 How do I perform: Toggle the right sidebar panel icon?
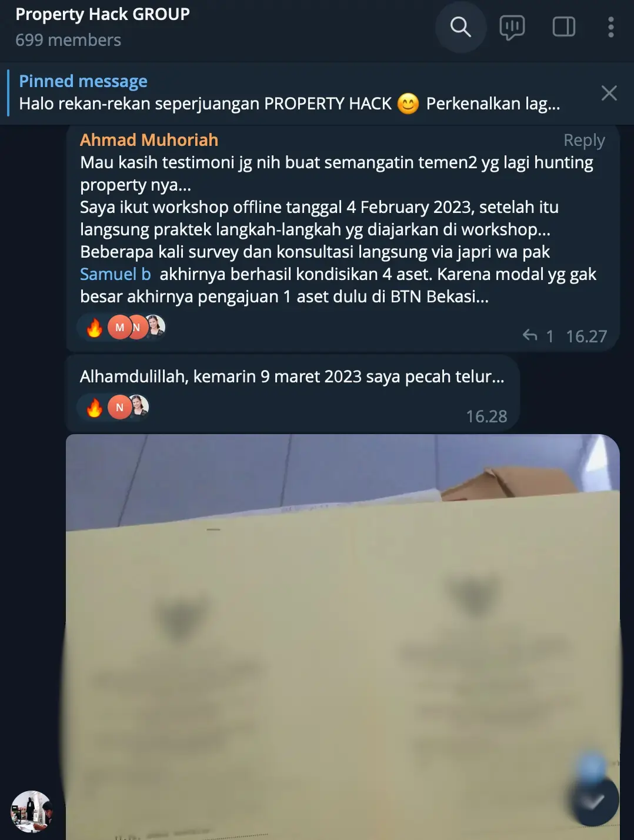(x=563, y=27)
